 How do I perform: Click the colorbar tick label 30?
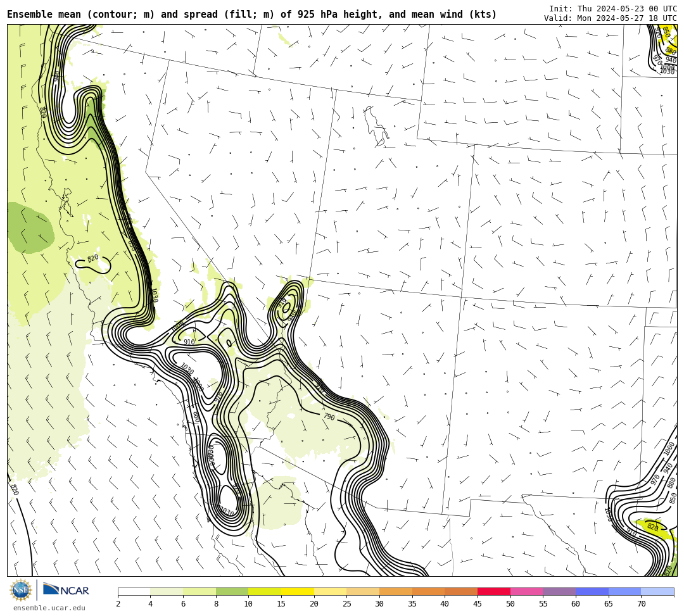click(379, 604)
